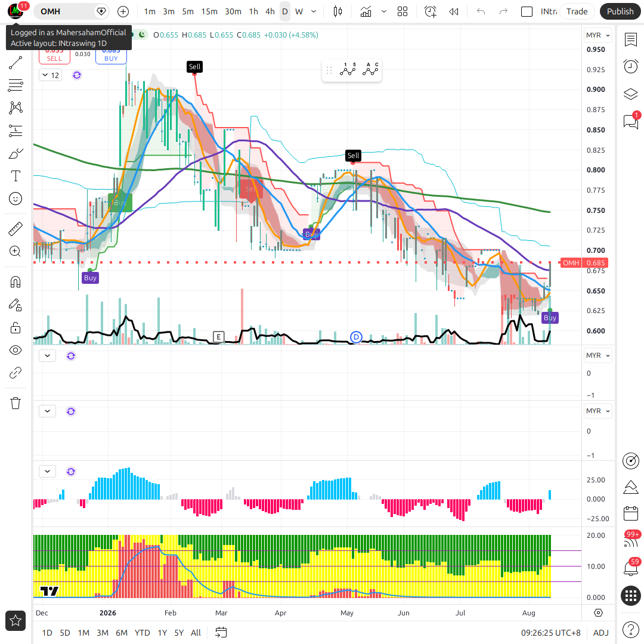Undo the last chart action
The image size is (644, 644).
point(481,11)
